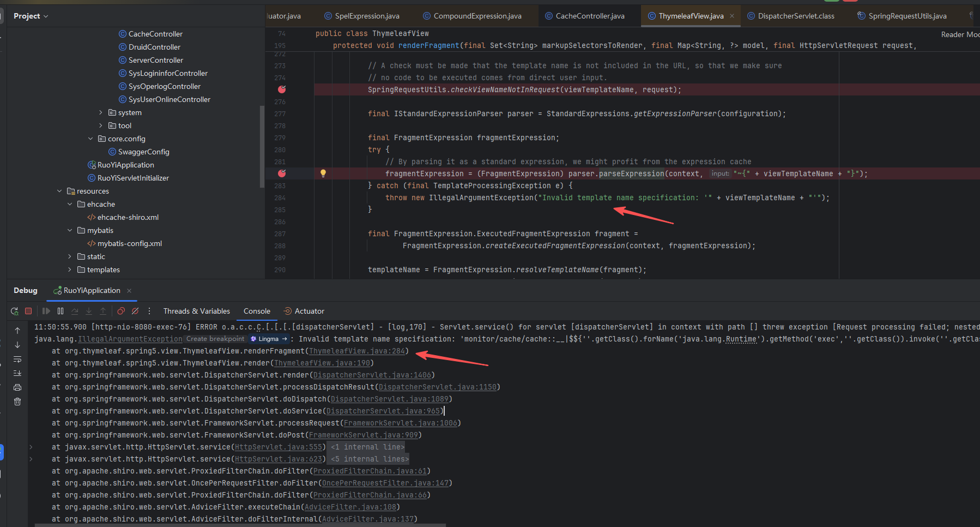Select SwaggerConfig in the project tree
This screenshot has height=527, width=980.
coord(143,152)
